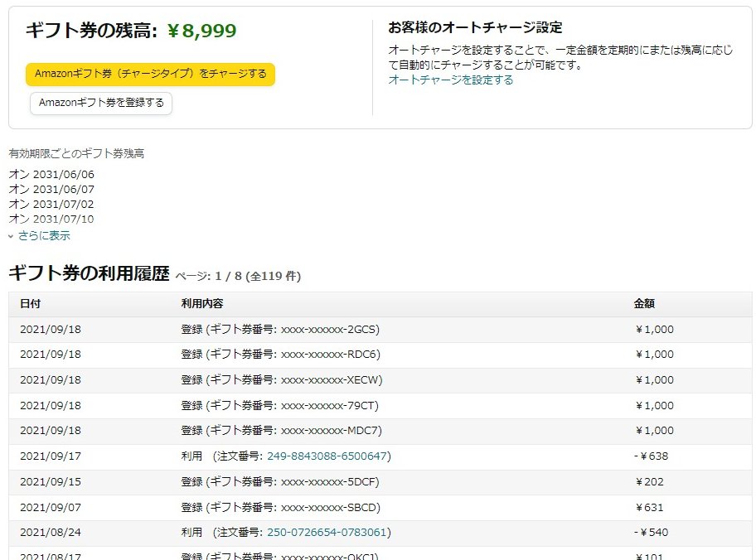This screenshot has width=756, height=560.
Task: Select the 金額 column header
Action: click(x=644, y=303)
